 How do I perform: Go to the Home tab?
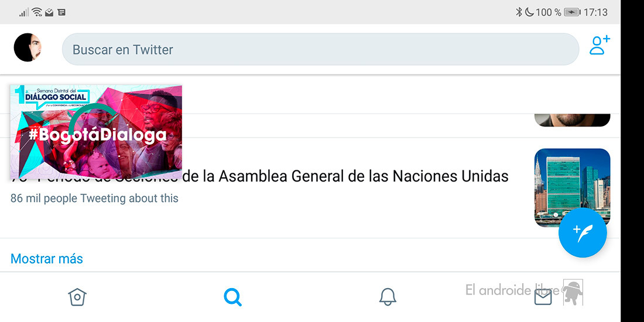(x=77, y=297)
